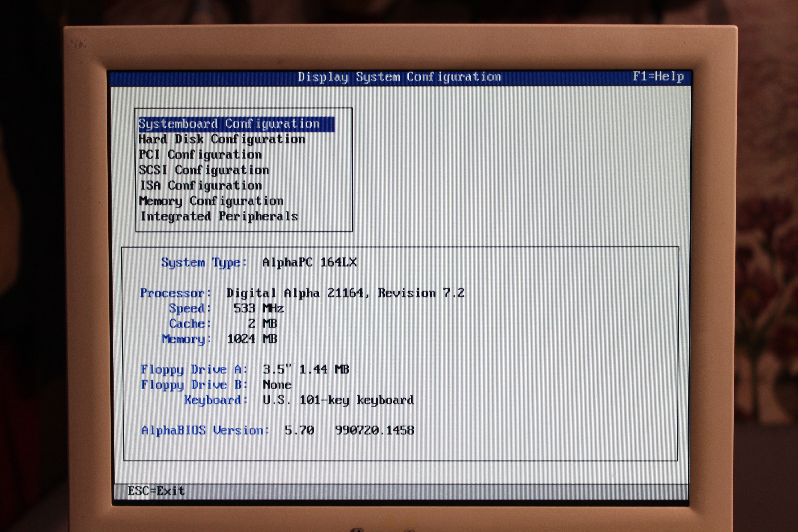The height and width of the screenshot is (532, 798).
Task: Choose PCI Configuration from list
Action: coord(200,155)
